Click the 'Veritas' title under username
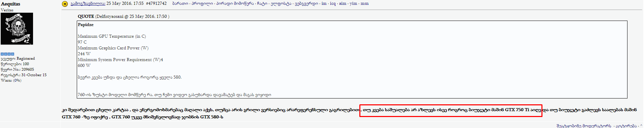 pos(7,10)
